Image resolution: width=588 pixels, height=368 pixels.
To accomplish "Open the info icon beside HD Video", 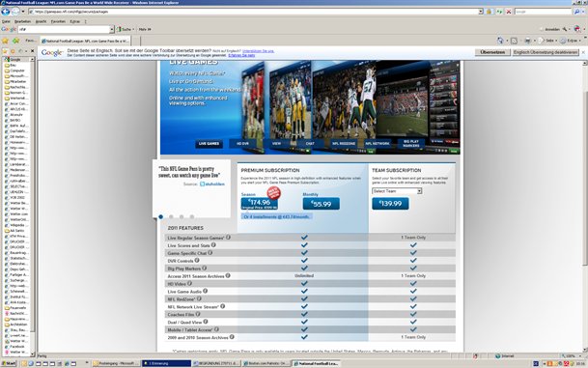I will click(190, 284).
